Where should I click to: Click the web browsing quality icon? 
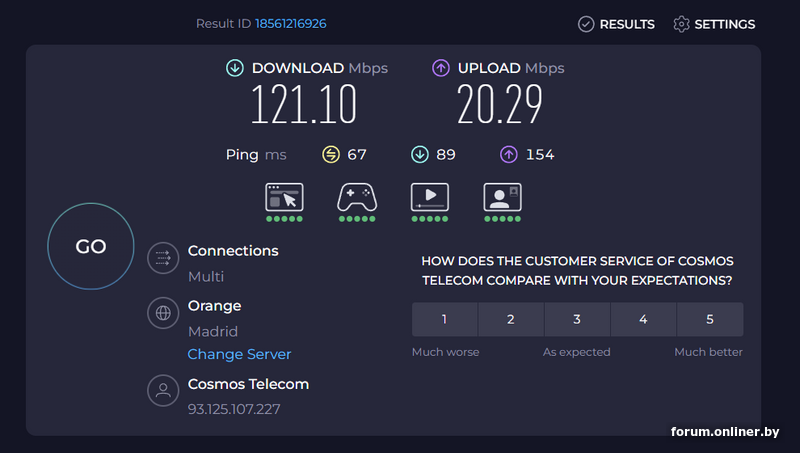(284, 197)
